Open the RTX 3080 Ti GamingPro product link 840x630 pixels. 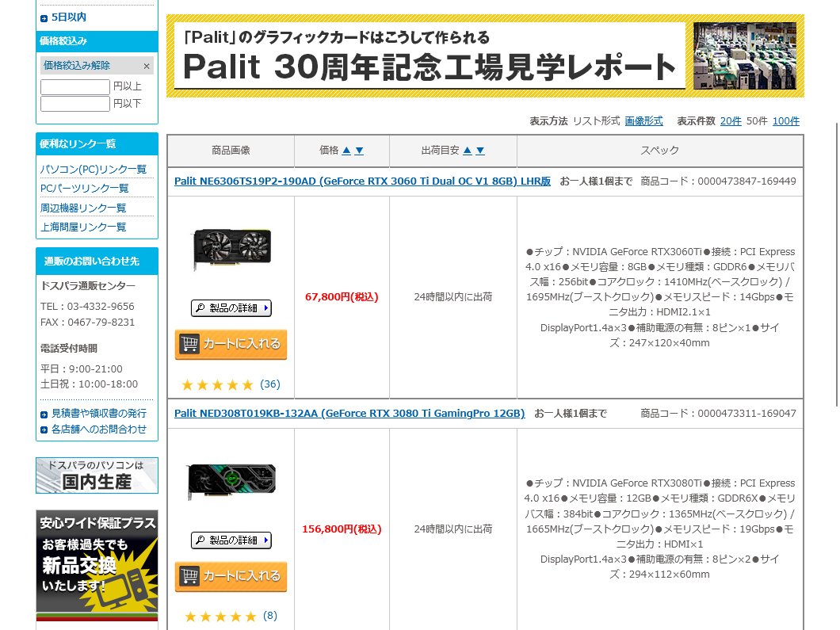[349, 413]
